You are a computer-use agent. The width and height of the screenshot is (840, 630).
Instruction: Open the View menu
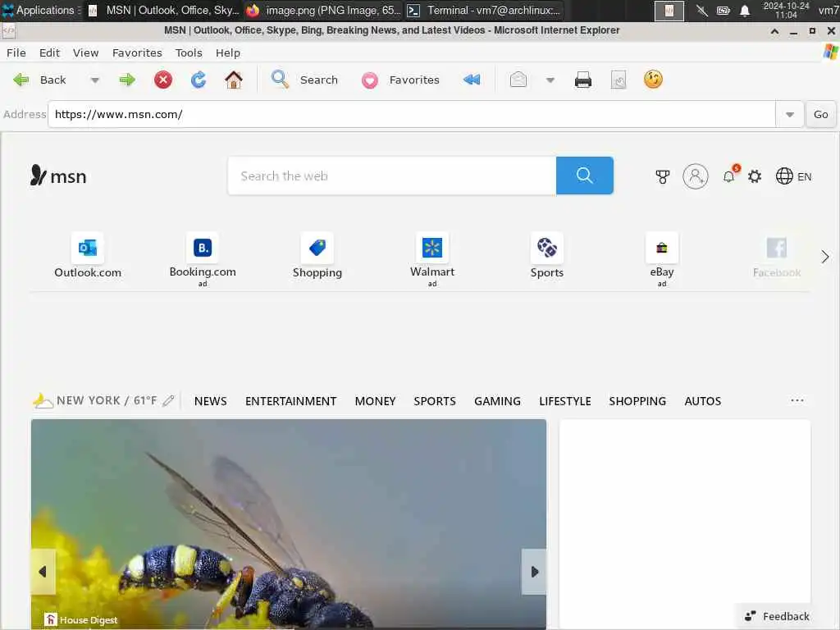pyautogui.click(x=85, y=52)
